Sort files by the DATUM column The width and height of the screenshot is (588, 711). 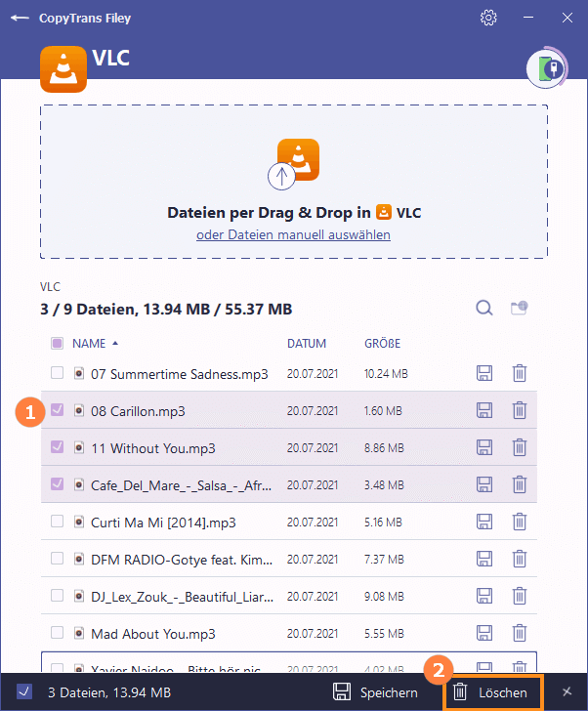(x=307, y=344)
